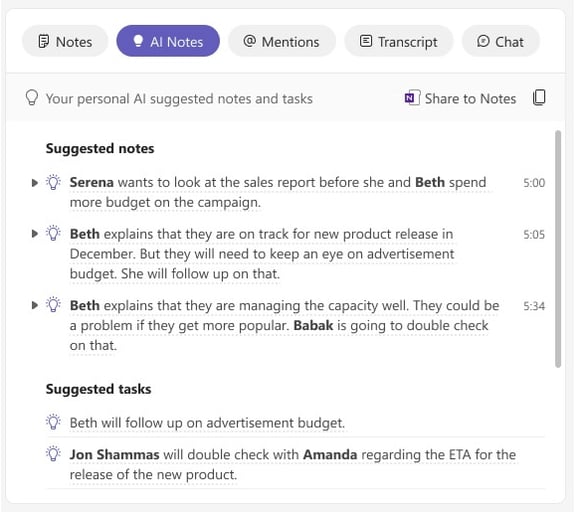Jump to timestamp 5:34
This screenshot has height=512, width=576.
(x=534, y=306)
